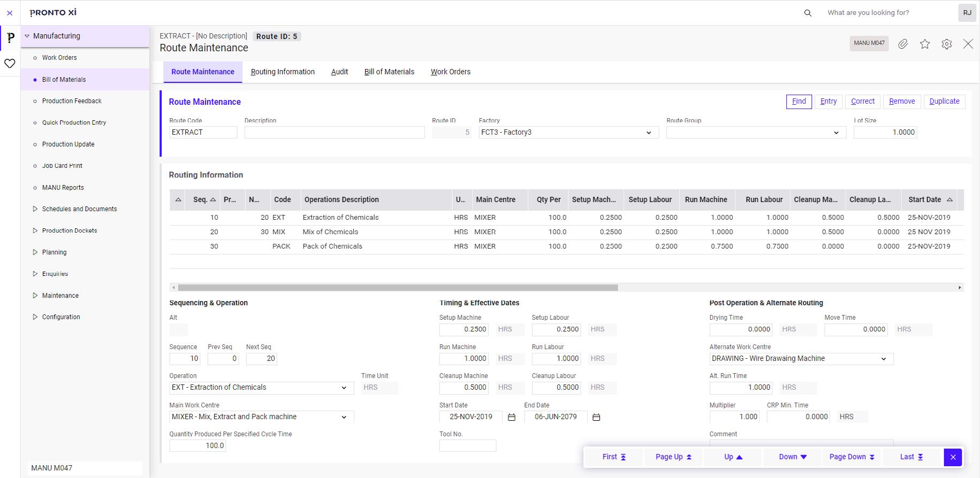Open the Main Work Centre dropdown

tap(344, 417)
